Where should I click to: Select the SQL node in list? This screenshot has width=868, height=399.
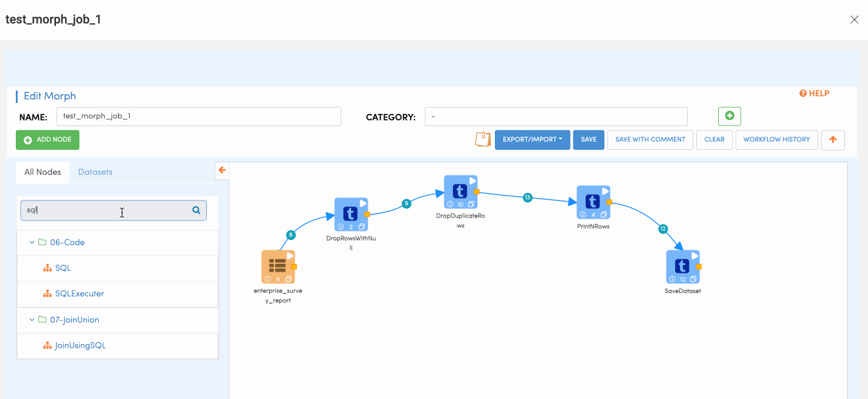point(63,268)
